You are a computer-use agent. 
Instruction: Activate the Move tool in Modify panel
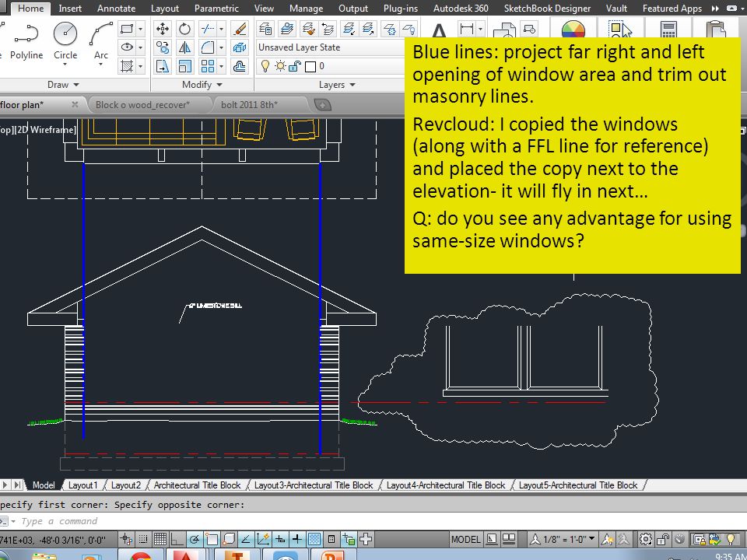[163, 29]
